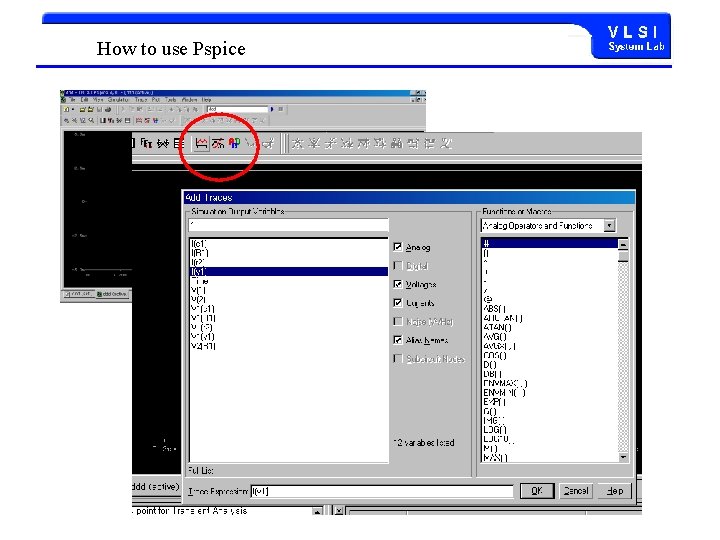The height and width of the screenshot is (540, 720).
Task: Click the colored Text Label toolbar icon
Action: coord(234,143)
